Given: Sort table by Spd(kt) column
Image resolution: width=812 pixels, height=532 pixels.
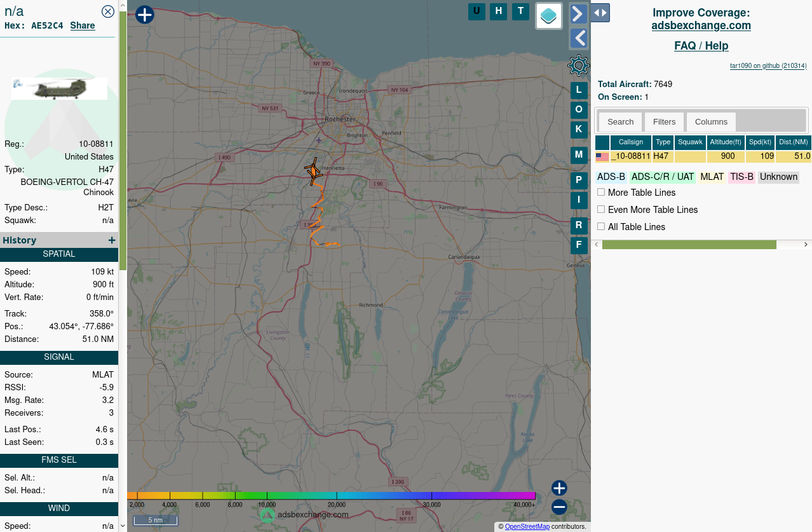Looking at the screenshot, I should tap(760, 142).
